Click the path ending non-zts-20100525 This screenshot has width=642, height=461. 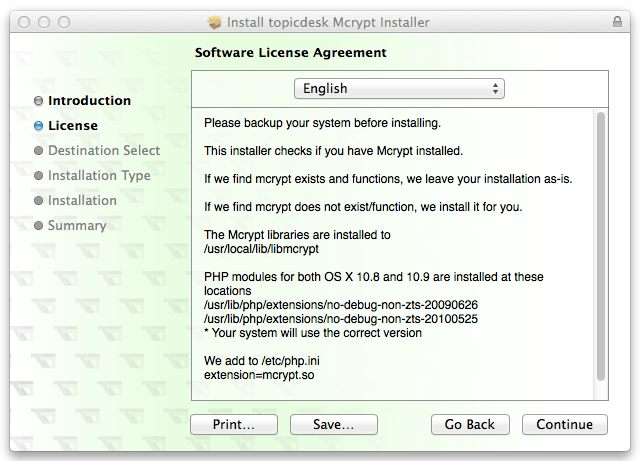coord(341,319)
